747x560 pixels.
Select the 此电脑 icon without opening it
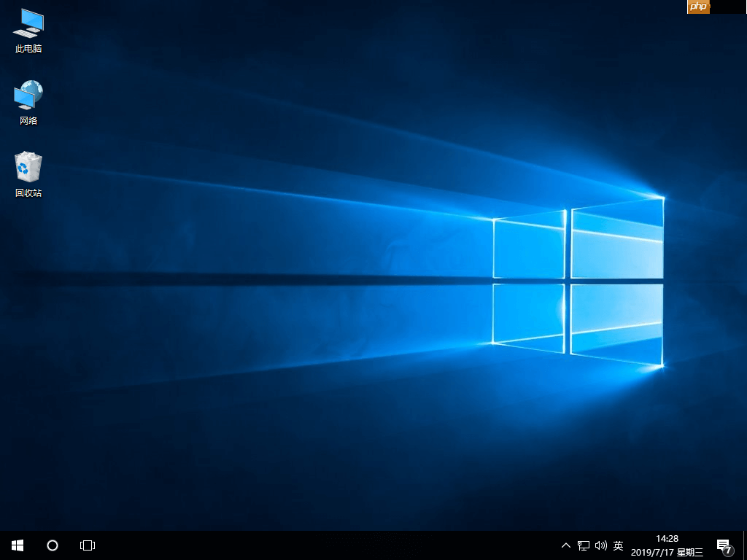point(28,29)
